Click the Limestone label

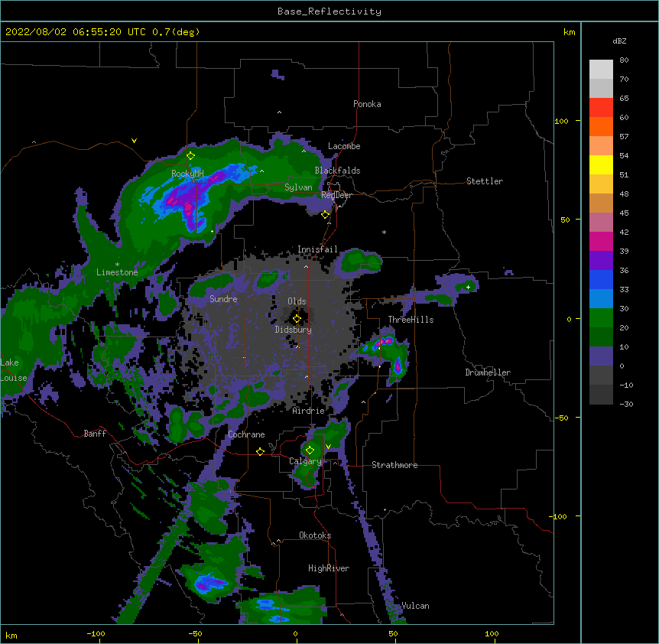[x=117, y=272]
